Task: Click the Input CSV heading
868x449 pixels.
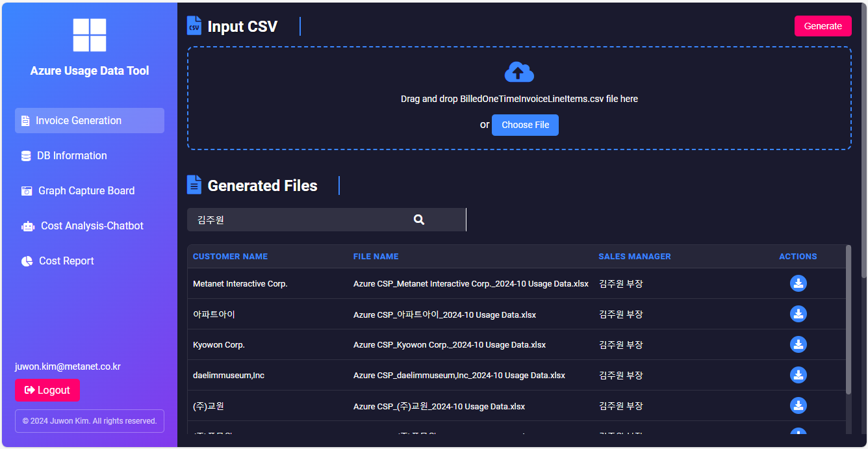Action: [242, 27]
